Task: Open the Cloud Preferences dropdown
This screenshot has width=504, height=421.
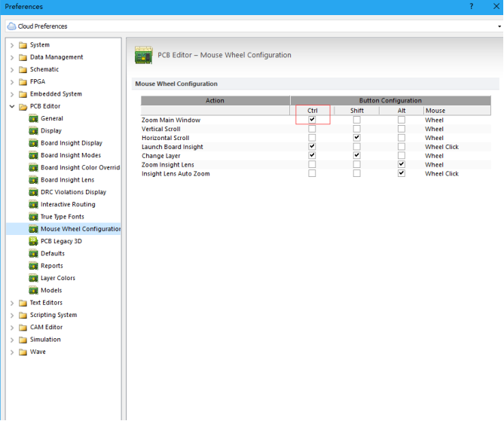Action: click(x=499, y=26)
